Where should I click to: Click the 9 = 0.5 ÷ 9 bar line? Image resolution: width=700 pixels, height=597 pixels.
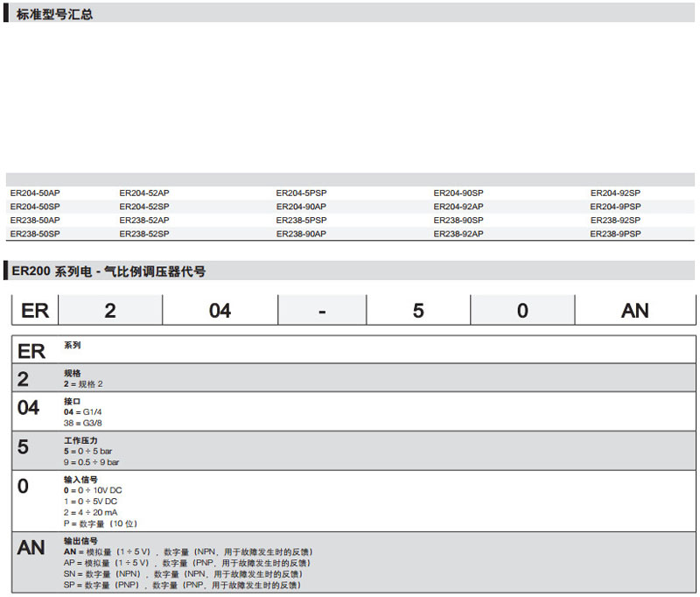(91, 461)
